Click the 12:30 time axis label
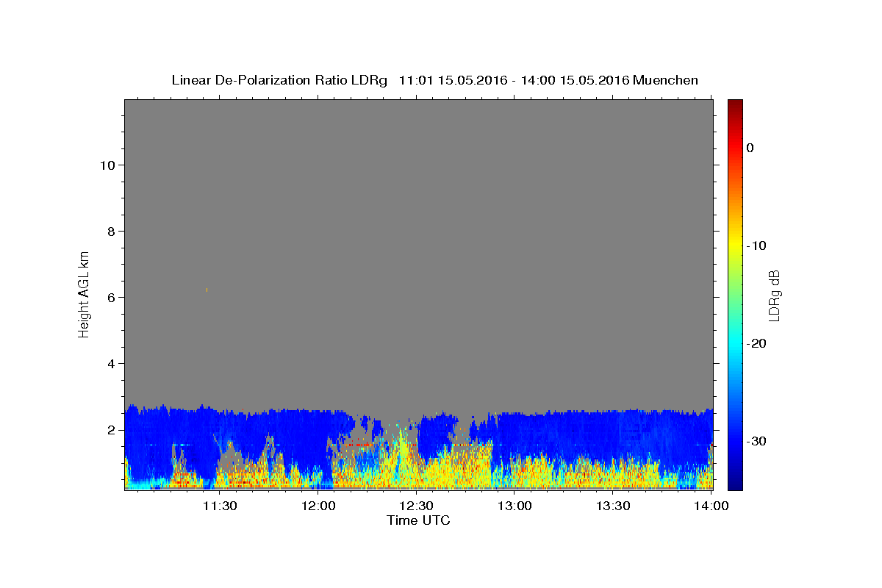The height and width of the screenshot is (588, 882). click(417, 506)
